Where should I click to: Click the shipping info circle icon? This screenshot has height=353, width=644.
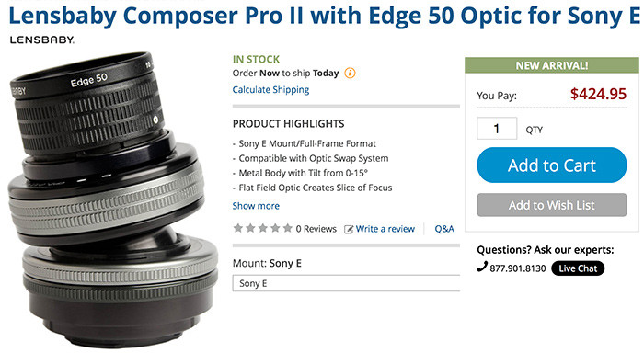point(350,73)
